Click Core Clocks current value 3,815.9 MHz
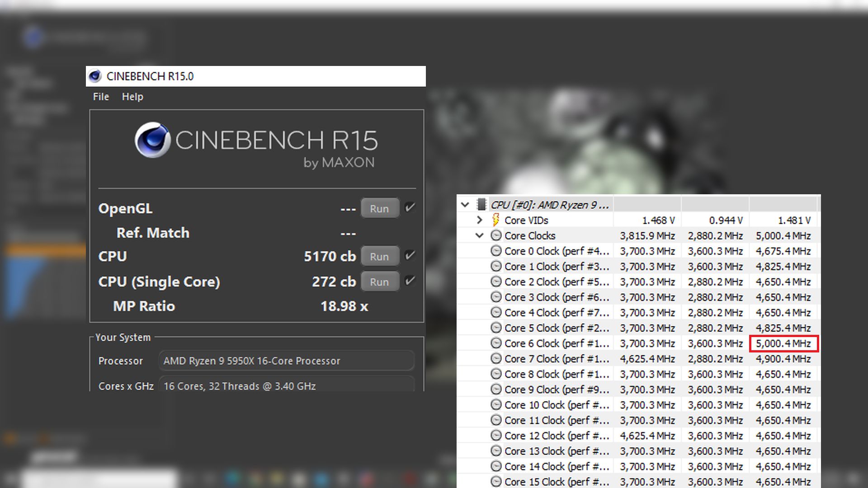Viewport: 868px width, 488px height. [x=647, y=236]
